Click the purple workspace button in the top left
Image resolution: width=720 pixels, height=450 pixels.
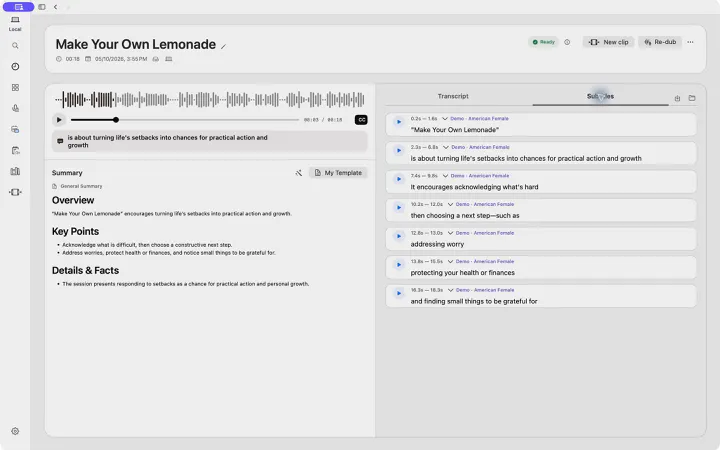(x=18, y=7)
